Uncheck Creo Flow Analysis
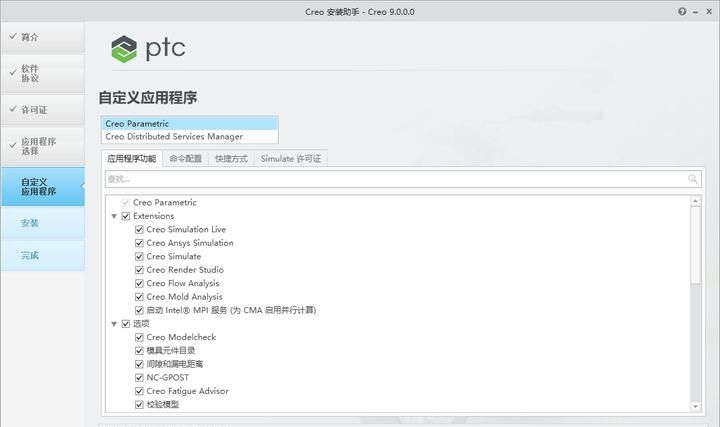This screenshot has height=427, width=720. [x=139, y=283]
